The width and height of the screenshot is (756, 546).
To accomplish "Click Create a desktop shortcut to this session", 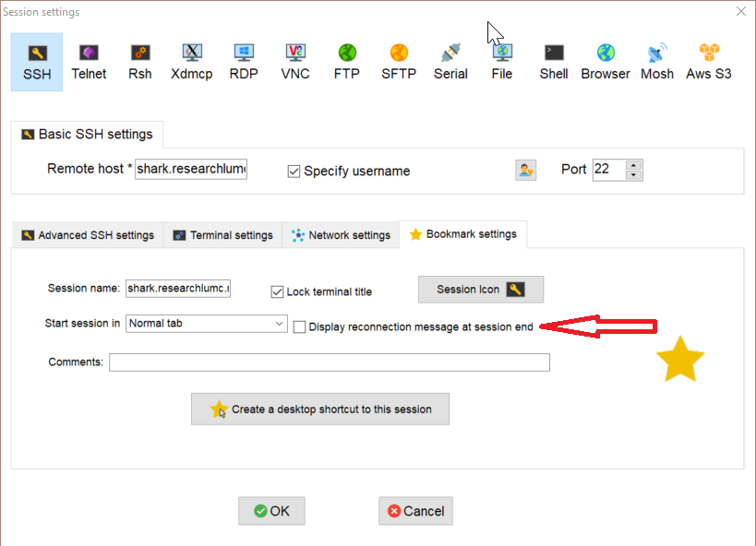I will coord(320,409).
